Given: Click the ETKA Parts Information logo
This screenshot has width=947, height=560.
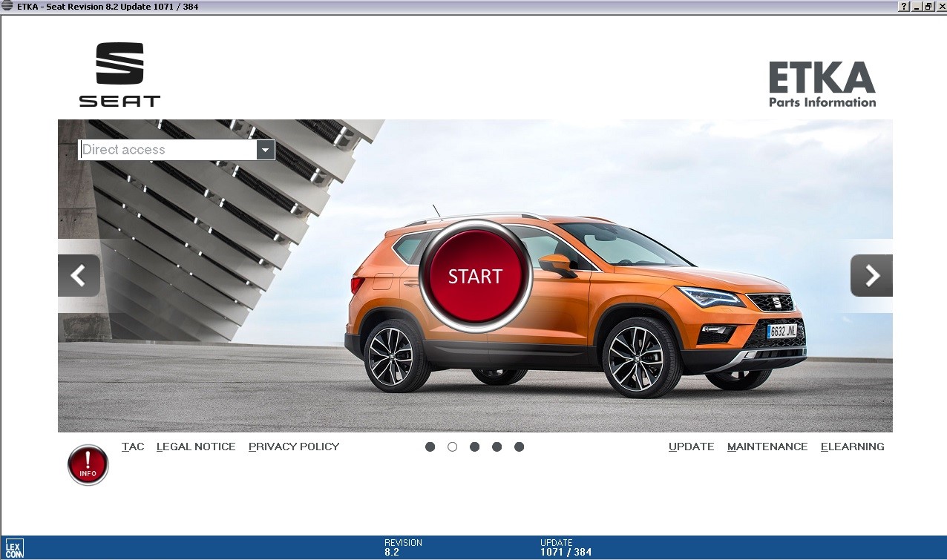Looking at the screenshot, I should click(x=822, y=85).
